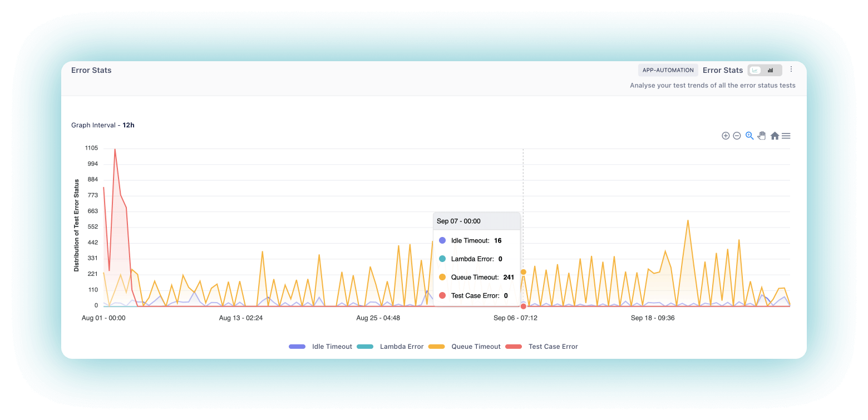Reset chart zoom with home icon
The image size is (868, 420).
click(775, 136)
